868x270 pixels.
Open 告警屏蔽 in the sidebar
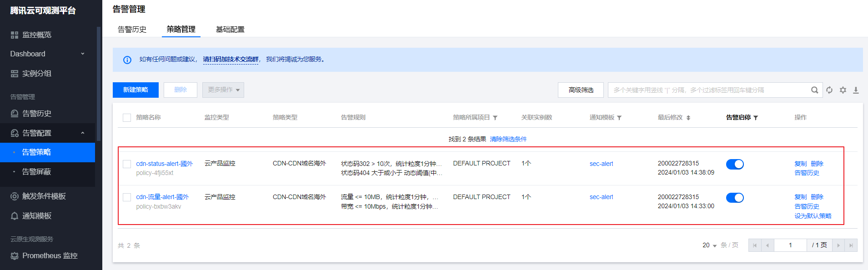click(x=36, y=172)
